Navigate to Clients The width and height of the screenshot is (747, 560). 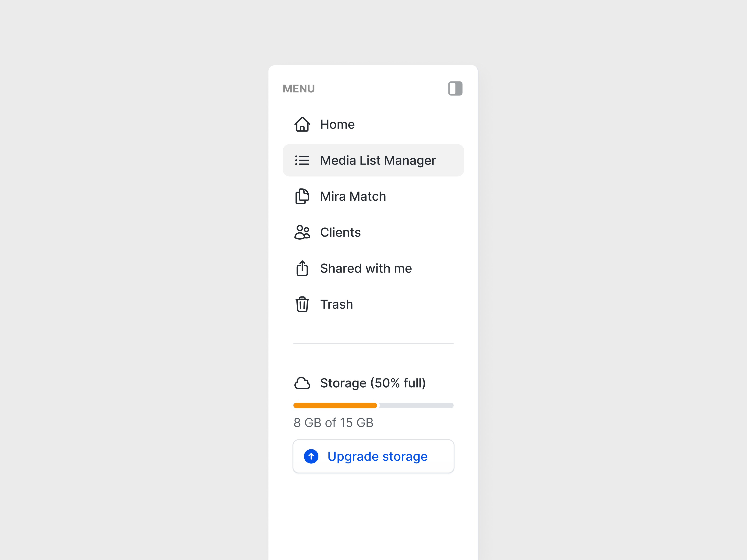(x=340, y=232)
